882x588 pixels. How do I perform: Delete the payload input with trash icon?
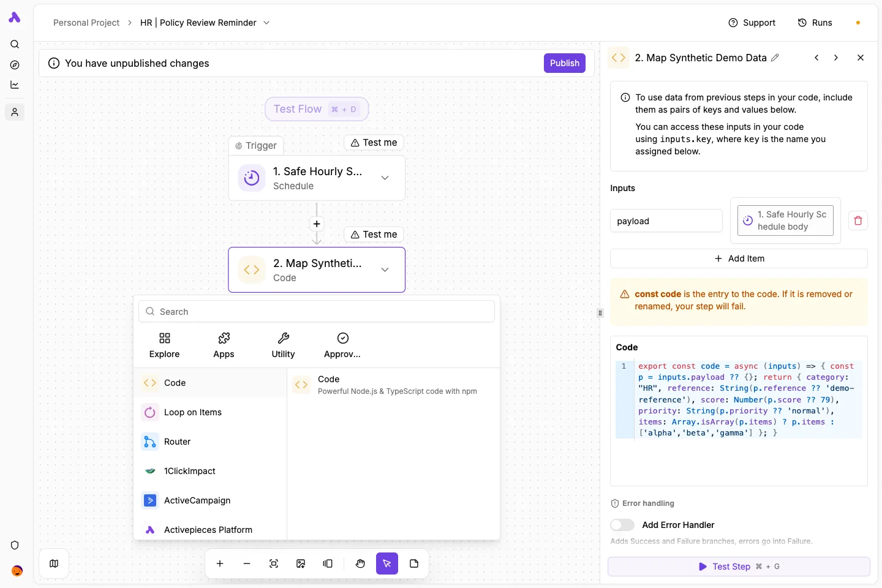point(858,221)
